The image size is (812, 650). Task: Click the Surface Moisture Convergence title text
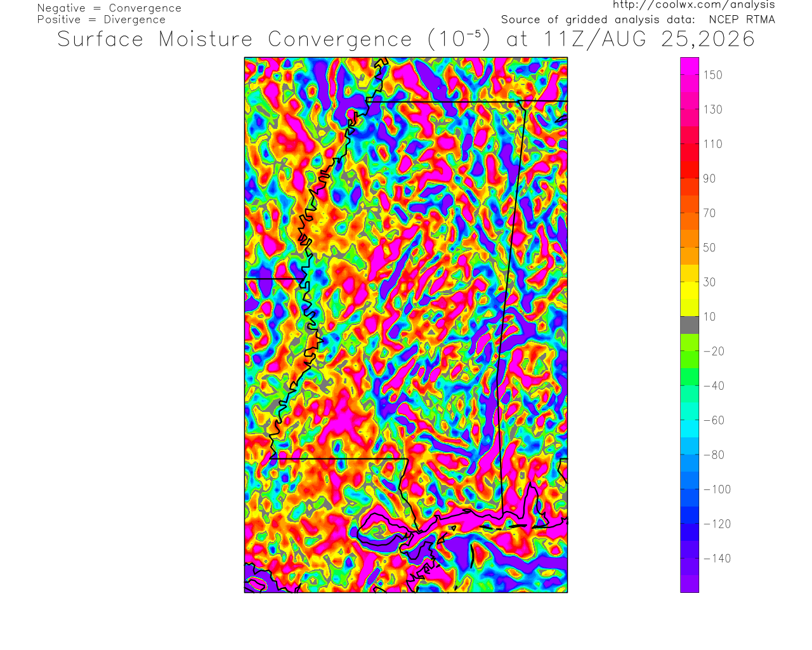click(235, 39)
